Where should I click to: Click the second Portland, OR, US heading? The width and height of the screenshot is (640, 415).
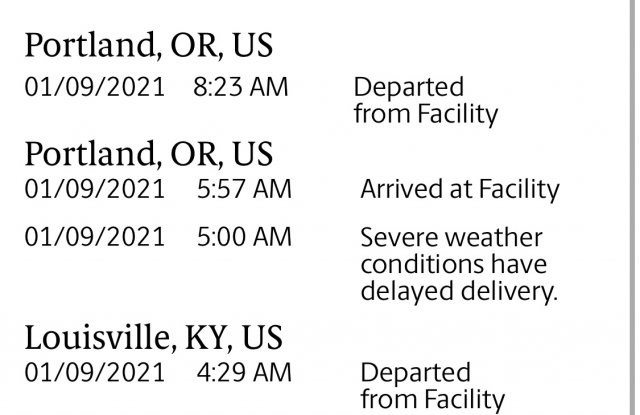click(148, 155)
